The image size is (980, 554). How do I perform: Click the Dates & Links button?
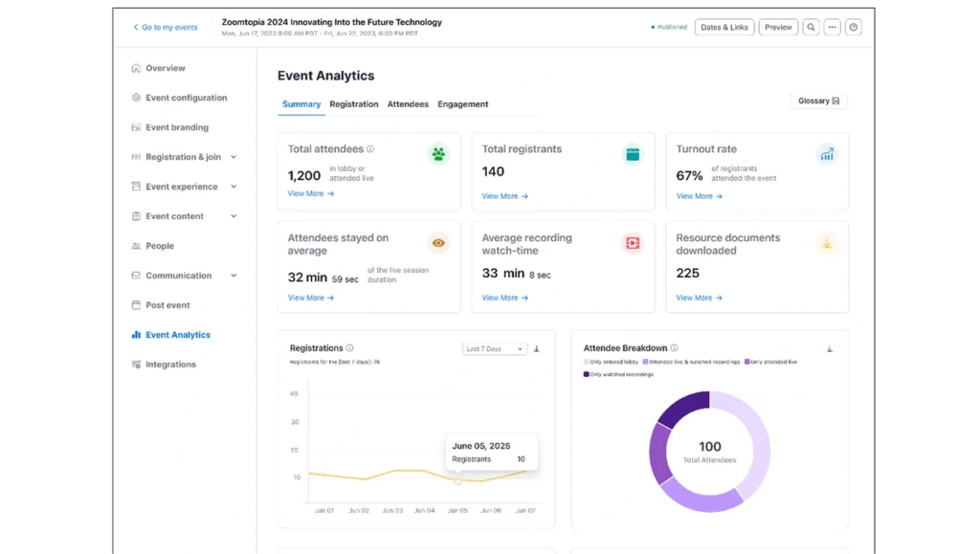724,27
